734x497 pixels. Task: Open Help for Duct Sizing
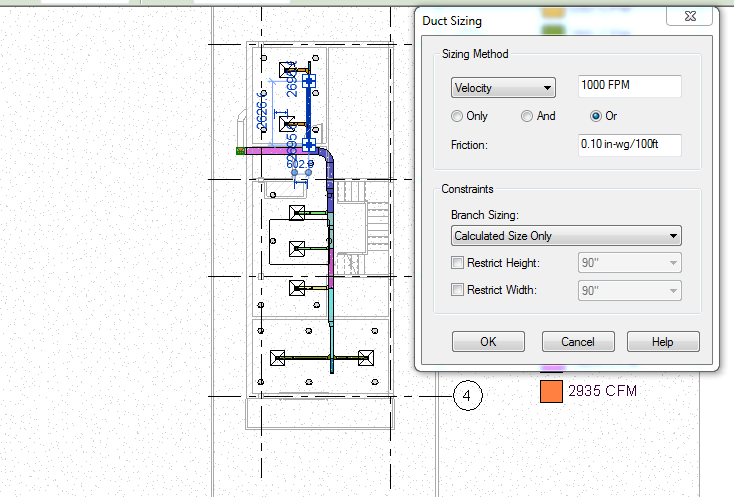click(x=662, y=341)
